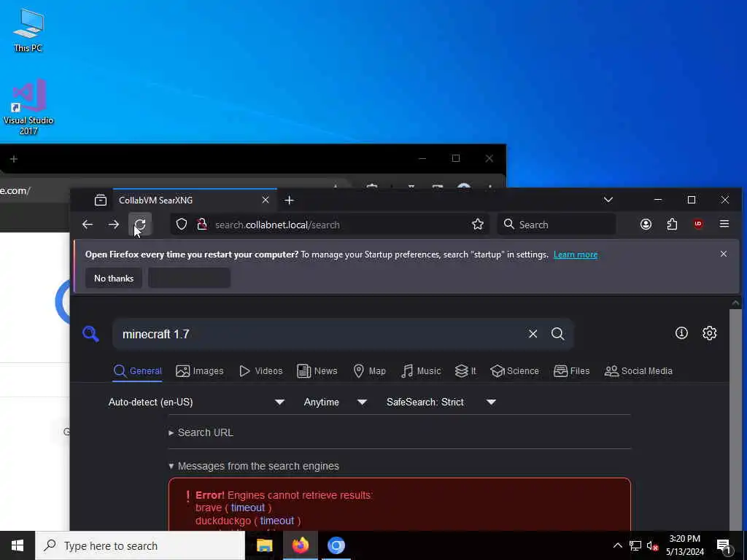
Task: Select the General category tab
Action: (x=138, y=371)
